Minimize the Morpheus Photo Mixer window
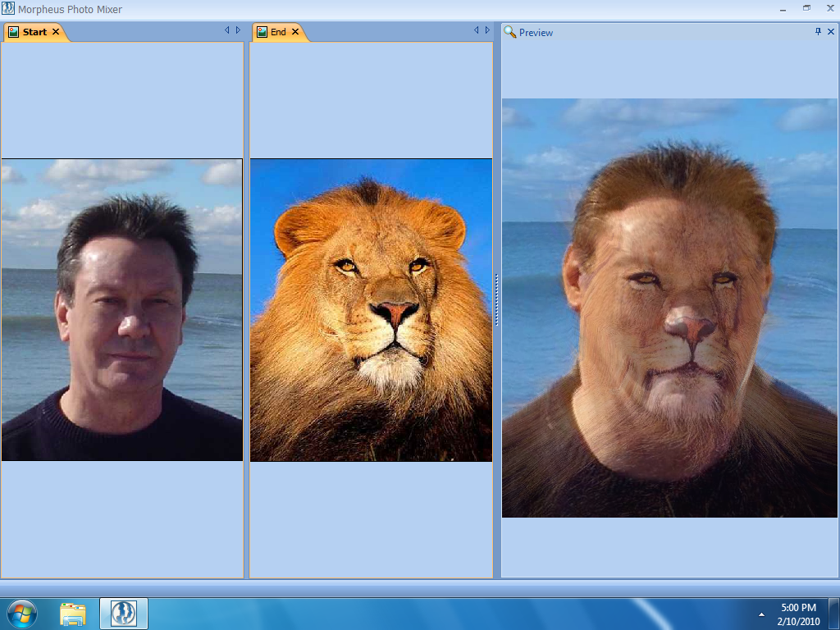The image size is (840, 630). (x=783, y=9)
